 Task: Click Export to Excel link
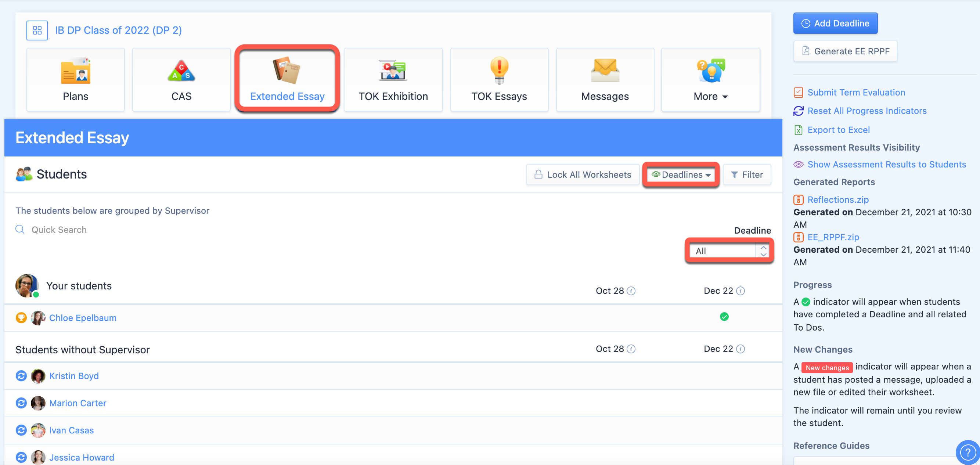coord(839,130)
